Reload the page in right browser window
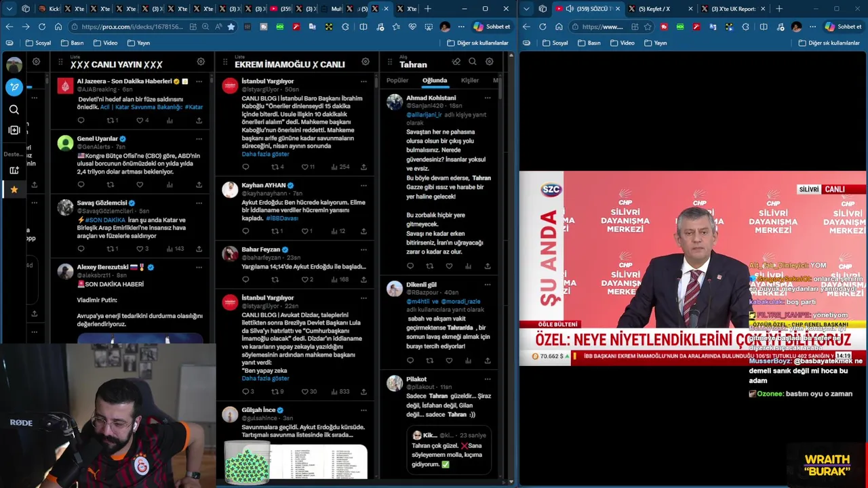Screen dimensions: 868x488 [542, 26]
